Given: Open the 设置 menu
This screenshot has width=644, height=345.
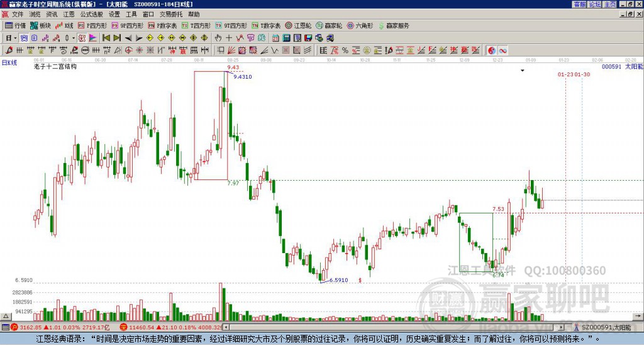Looking at the screenshot, I should (114, 14).
